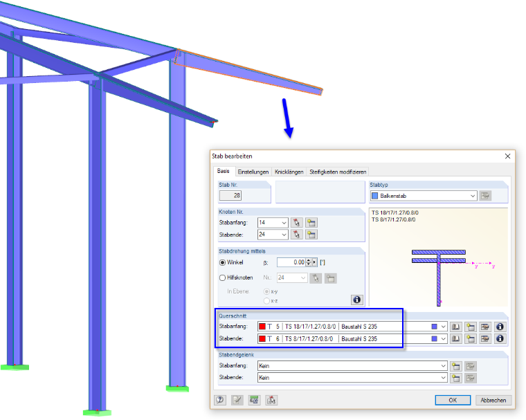Select x-z plane option

pyautogui.click(x=266, y=301)
